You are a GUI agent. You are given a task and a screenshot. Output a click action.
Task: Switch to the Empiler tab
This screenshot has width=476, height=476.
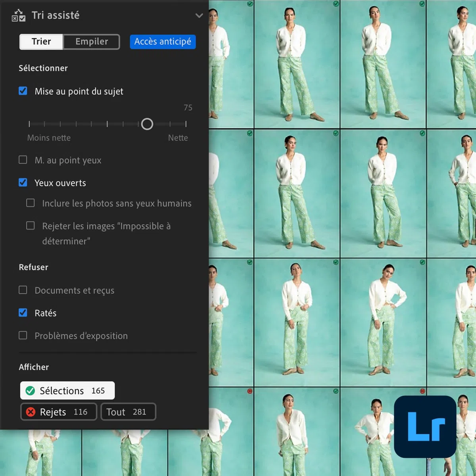[x=92, y=42]
